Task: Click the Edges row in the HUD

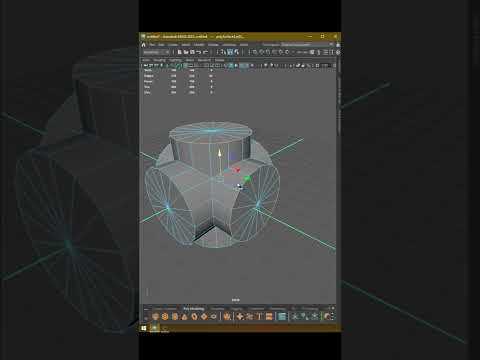Action: [x=178, y=76]
